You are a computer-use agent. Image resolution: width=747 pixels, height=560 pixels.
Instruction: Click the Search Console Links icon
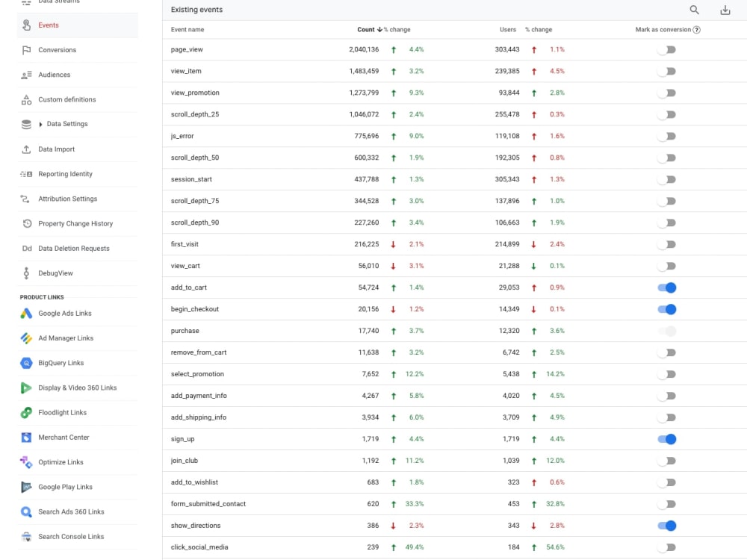(26, 536)
